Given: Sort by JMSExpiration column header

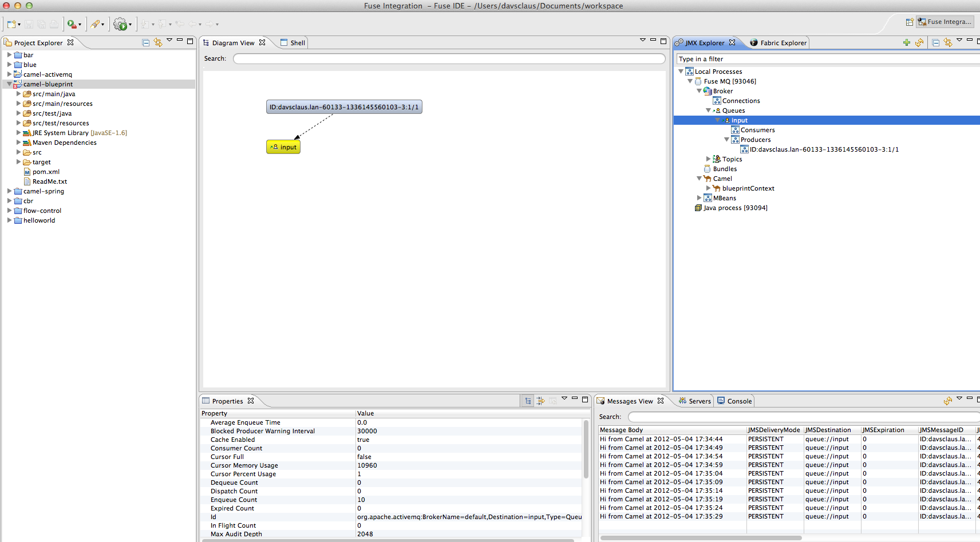Looking at the screenshot, I should (890, 430).
